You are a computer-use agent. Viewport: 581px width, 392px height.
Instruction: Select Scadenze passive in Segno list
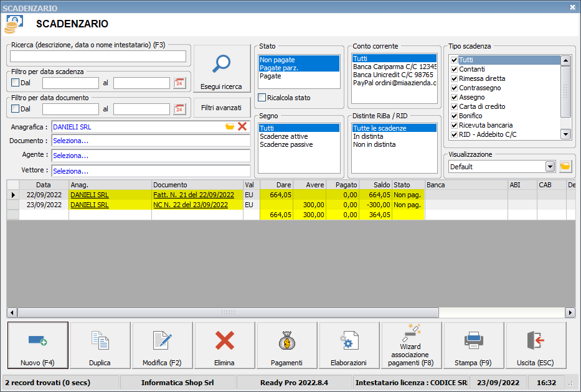click(299, 144)
